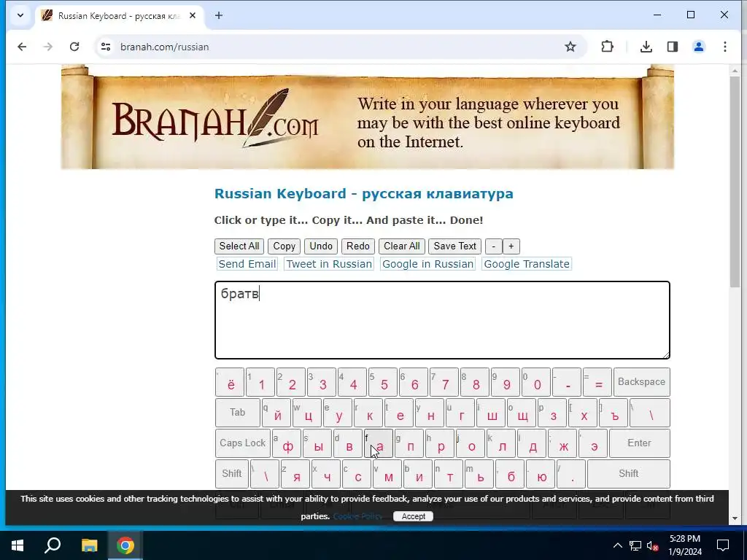Click the ё key on virtual keyboard
The image size is (747, 560).
click(x=230, y=382)
